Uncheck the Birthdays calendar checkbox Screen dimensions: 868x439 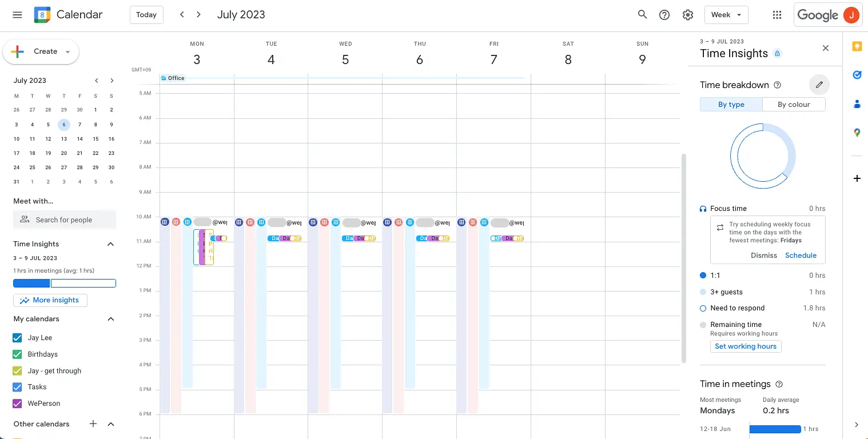coord(17,354)
